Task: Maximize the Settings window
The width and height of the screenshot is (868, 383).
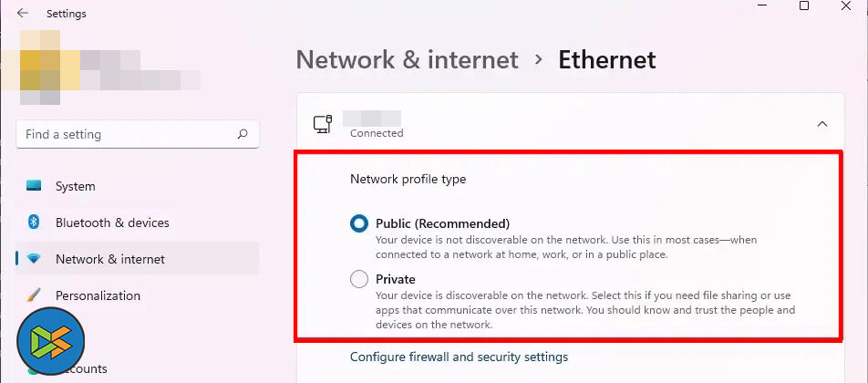Action: pyautogui.click(x=803, y=6)
